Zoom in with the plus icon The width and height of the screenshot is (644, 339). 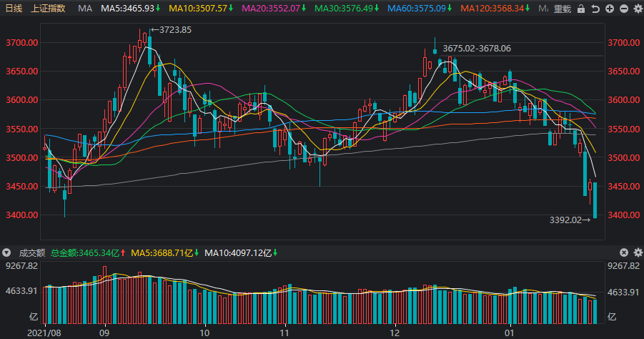click(610, 9)
